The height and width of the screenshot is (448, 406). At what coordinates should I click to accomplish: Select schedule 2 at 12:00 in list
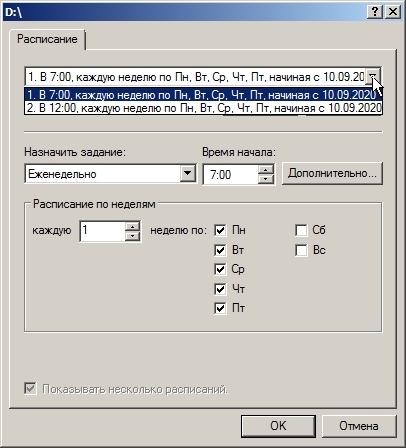(x=204, y=108)
